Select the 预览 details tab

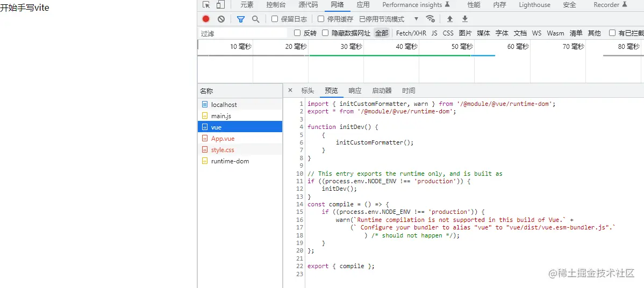[x=331, y=91]
